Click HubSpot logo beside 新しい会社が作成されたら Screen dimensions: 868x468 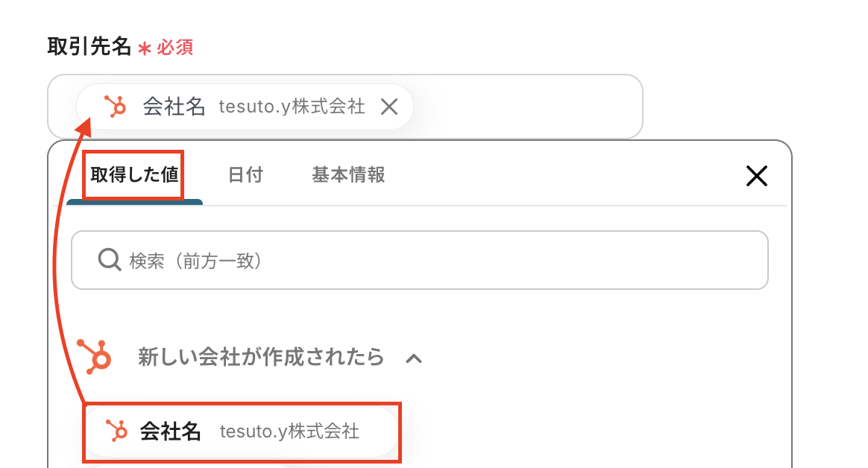[x=95, y=357]
